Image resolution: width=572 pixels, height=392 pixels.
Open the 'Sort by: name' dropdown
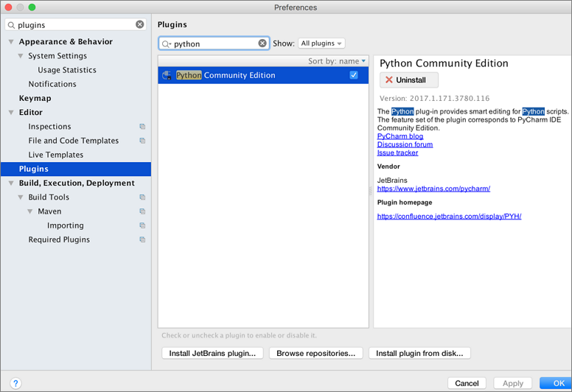pyautogui.click(x=337, y=61)
